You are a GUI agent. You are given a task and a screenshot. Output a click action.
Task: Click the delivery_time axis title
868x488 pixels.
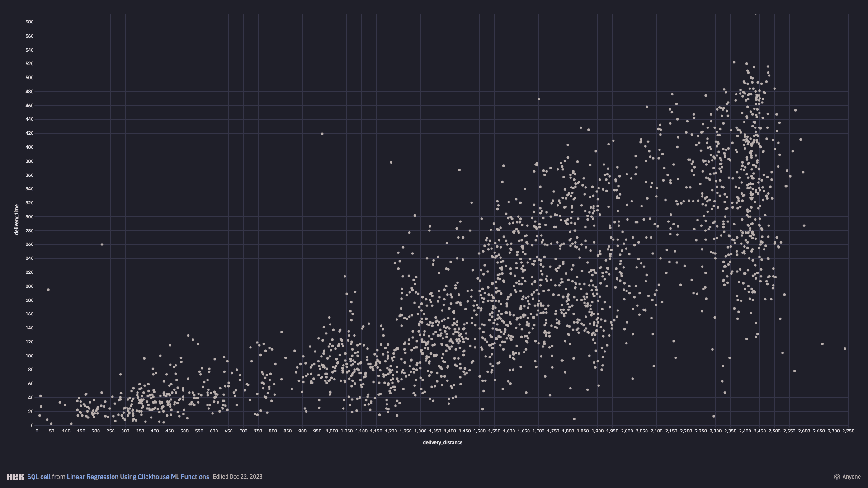pos(17,220)
